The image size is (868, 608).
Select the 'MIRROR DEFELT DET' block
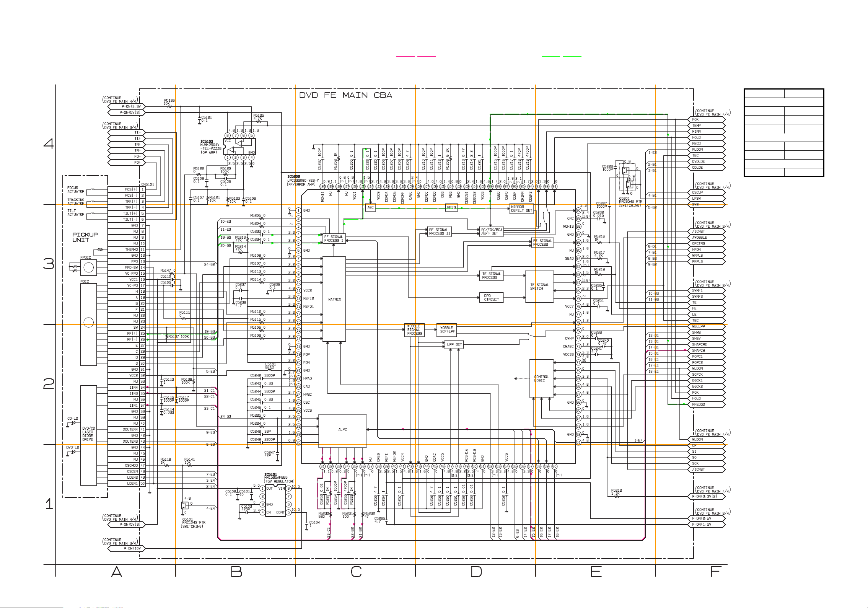(x=521, y=209)
